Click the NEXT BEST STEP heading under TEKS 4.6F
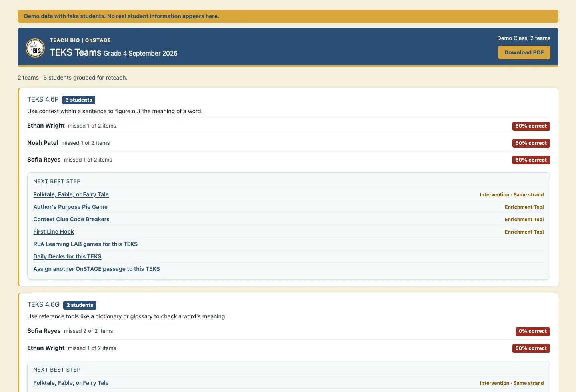Screen dimensions: 576x392 click(x=57, y=181)
